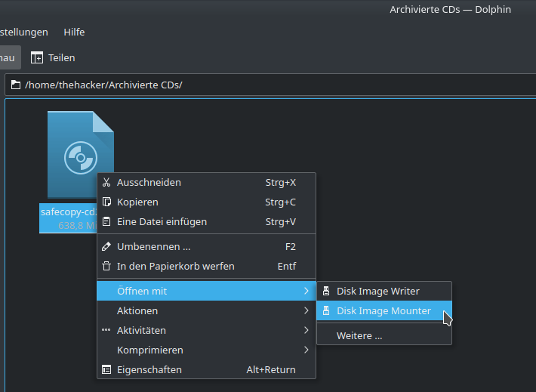Click the Disk Image Writer USB icon
This screenshot has width=536, height=392.
(x=326, y=291)
